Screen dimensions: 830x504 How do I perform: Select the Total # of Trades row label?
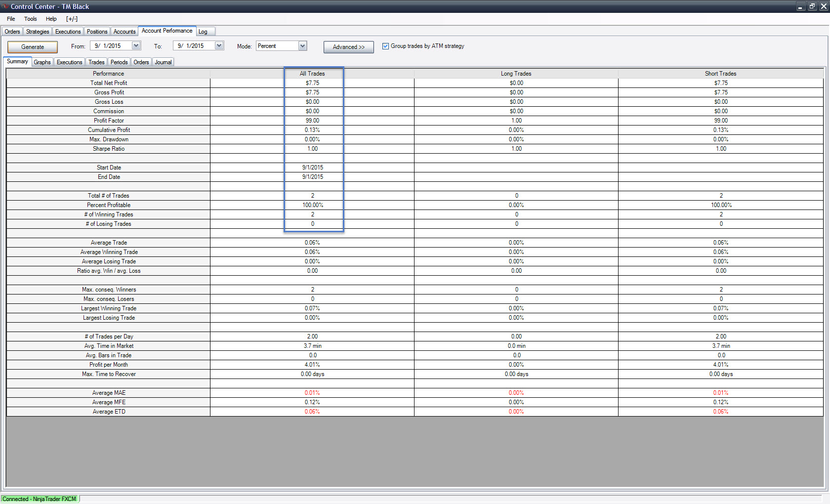pos(109,196)
